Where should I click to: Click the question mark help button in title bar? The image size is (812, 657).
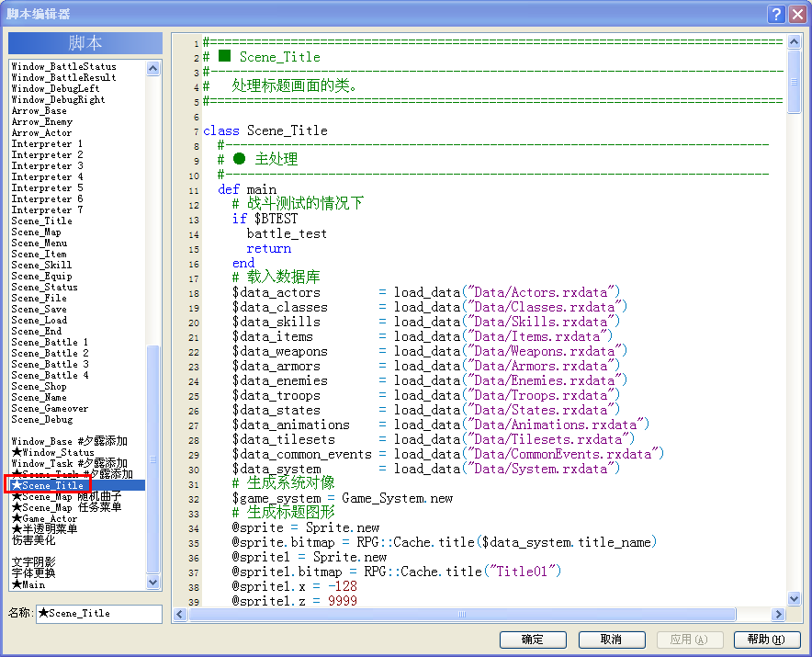[776, 14]
